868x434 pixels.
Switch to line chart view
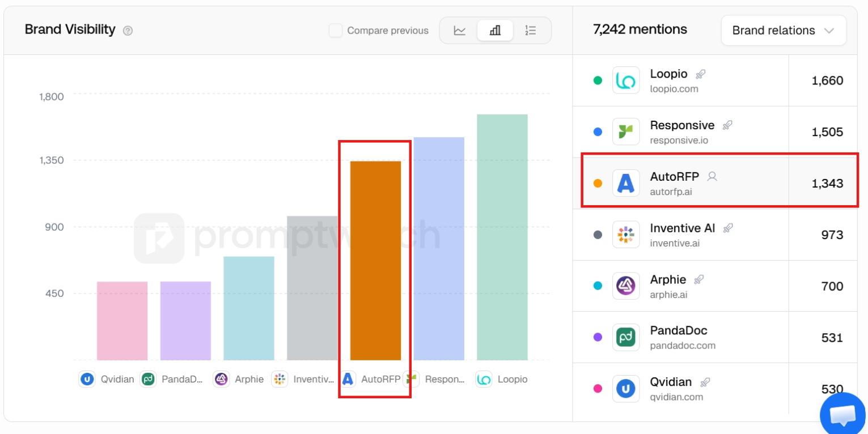[x=459, y=31]
